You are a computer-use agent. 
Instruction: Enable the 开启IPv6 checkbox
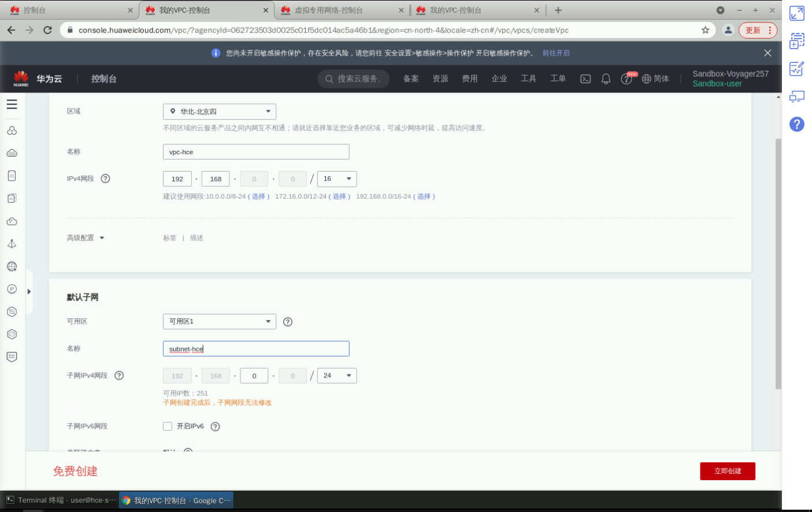pyautogui.click(x=168, y=426)
